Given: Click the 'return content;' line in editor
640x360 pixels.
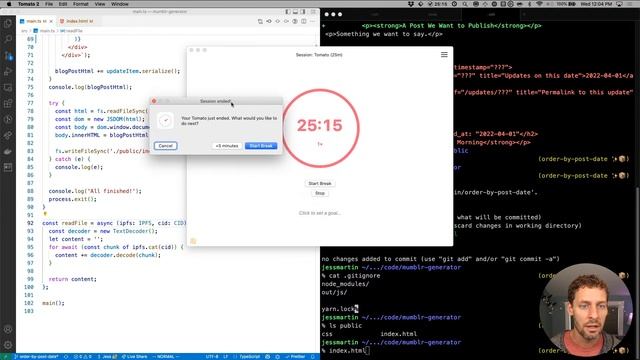Looking at the screenshot, I should point(73,279).
